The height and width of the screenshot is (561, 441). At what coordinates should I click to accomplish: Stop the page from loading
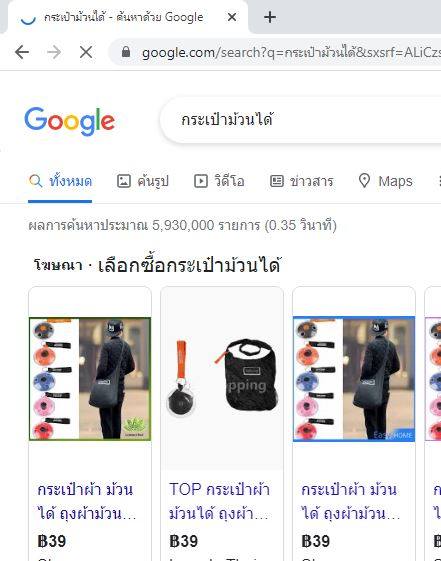(86, 52)
